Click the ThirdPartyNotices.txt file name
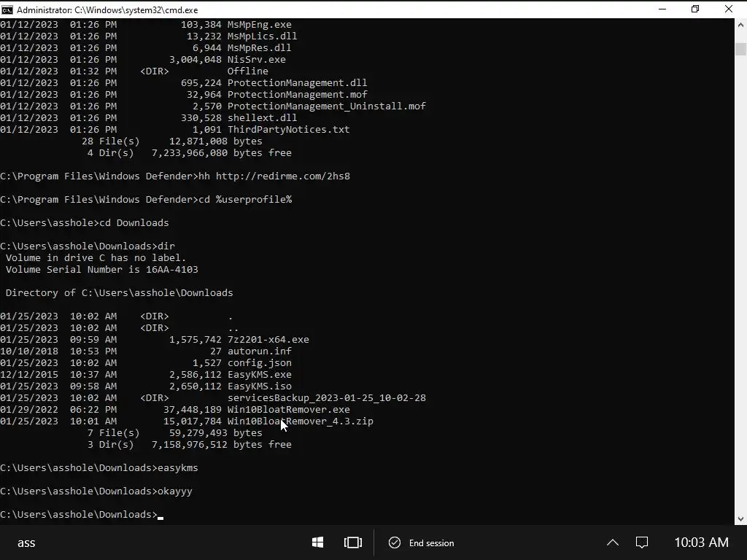Viewport: 747px width, 560px height. click(288, 130)
